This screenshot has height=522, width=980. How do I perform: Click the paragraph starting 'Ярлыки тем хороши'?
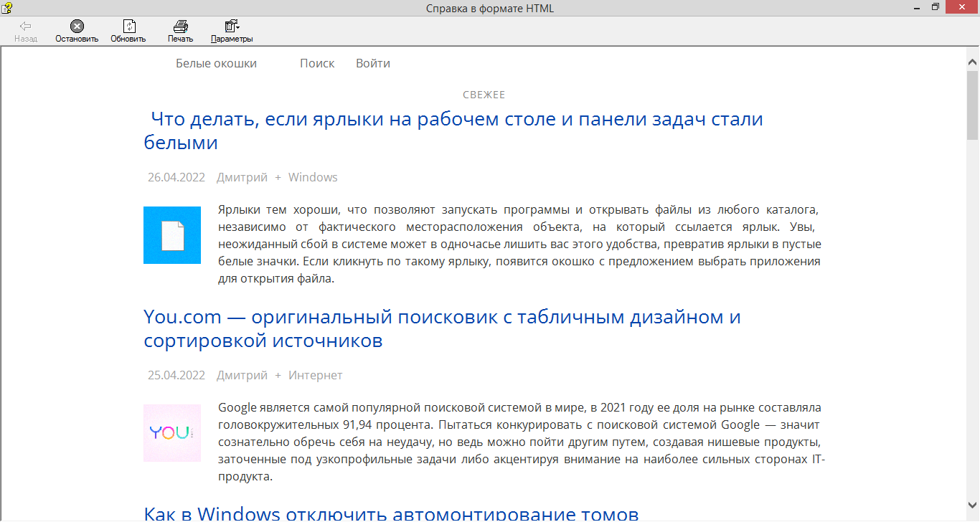pyautogui.click(x=519, y=245)
